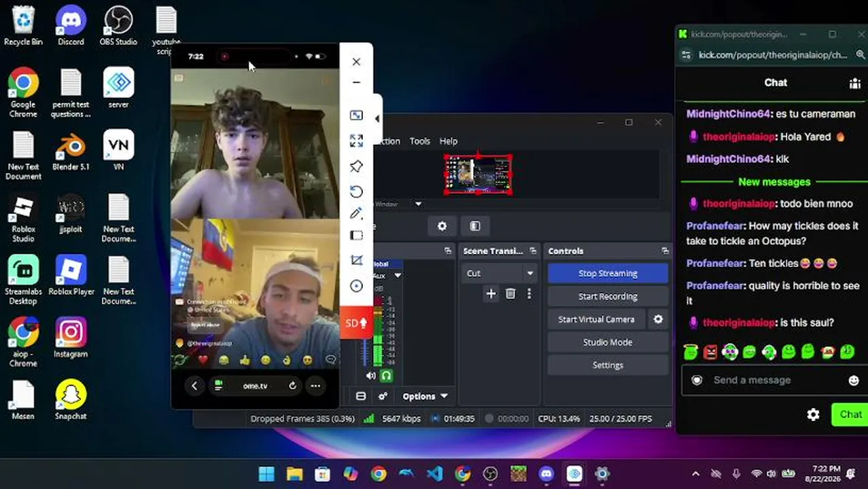868x489 pixels.
Task: Tap the back arrow in phone browser bar
Action: tap(194, 386)
